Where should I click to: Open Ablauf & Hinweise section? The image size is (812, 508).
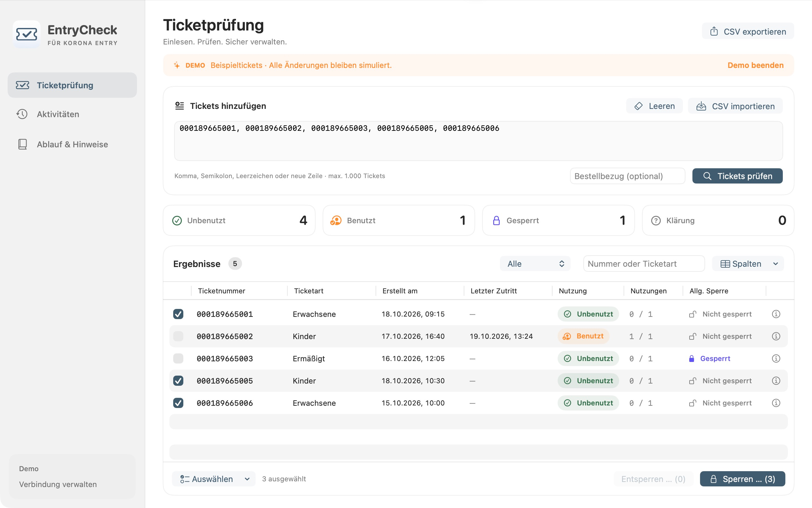(72, 144)
